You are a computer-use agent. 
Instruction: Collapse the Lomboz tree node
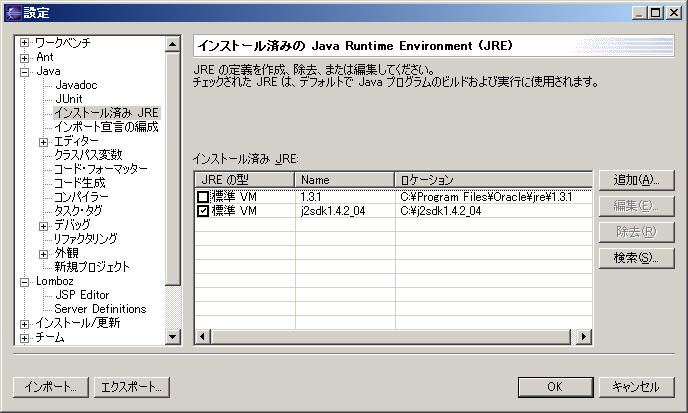(x=25, y=282)
